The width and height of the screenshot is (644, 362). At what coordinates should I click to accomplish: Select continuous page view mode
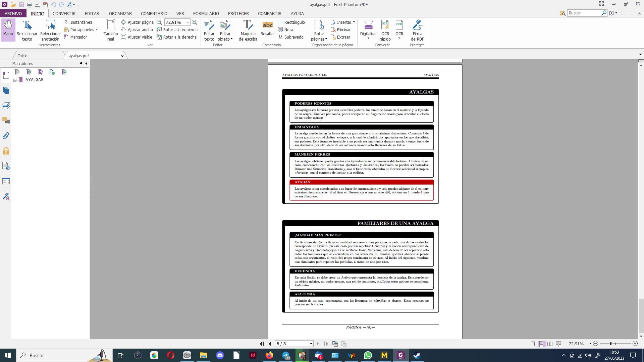pos(541,344)
